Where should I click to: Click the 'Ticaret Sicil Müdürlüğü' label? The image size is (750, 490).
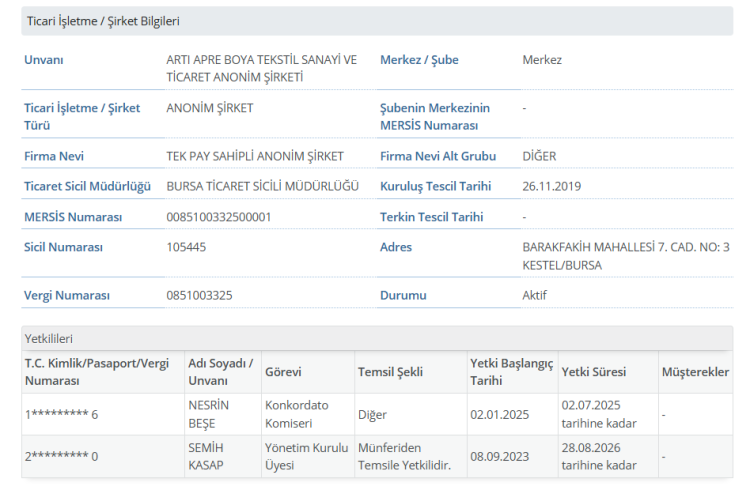click(x=87, y=186)
